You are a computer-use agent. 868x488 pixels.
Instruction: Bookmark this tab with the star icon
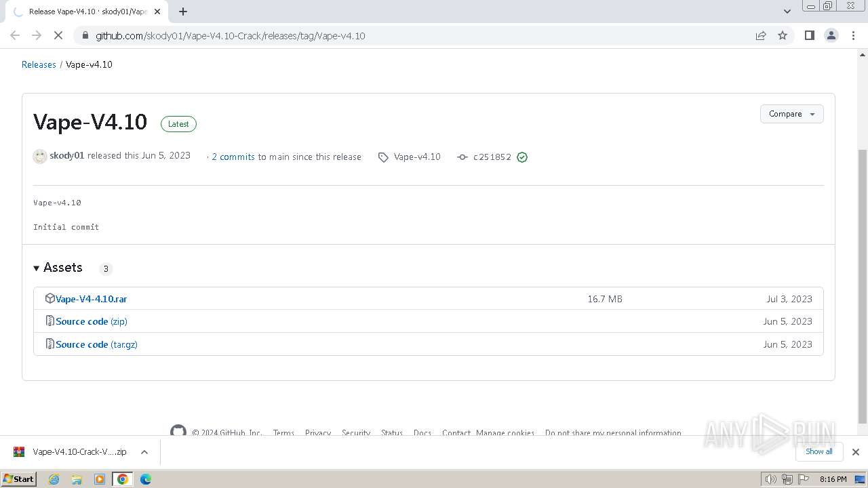point(783,36)
